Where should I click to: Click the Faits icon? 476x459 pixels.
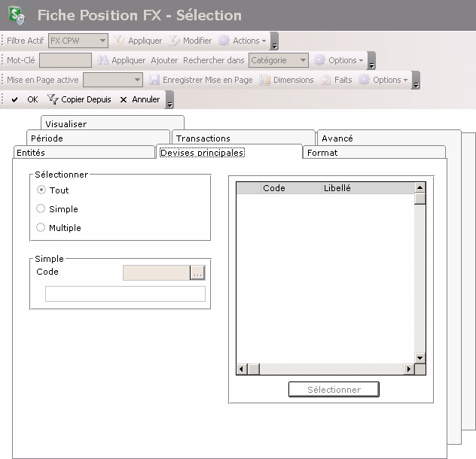click(326, 80)
